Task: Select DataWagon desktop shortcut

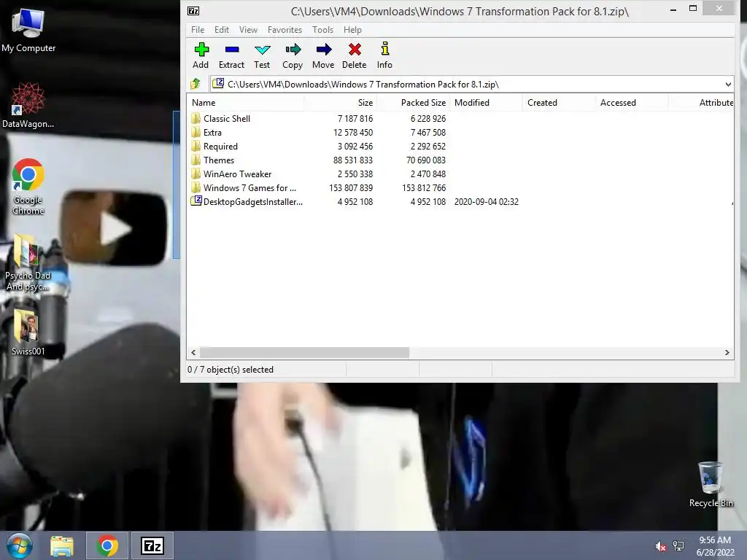Action: 28,105
